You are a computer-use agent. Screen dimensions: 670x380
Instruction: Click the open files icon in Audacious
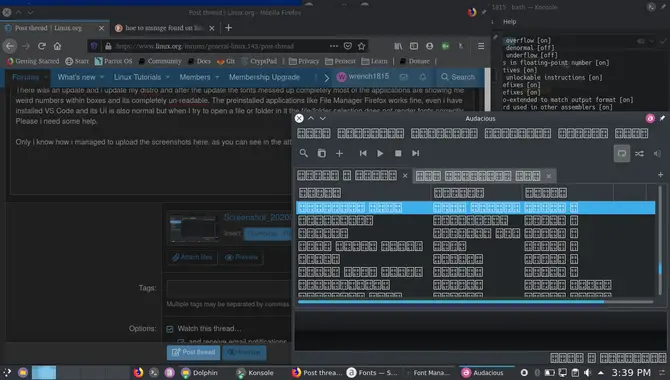point(321,153)
